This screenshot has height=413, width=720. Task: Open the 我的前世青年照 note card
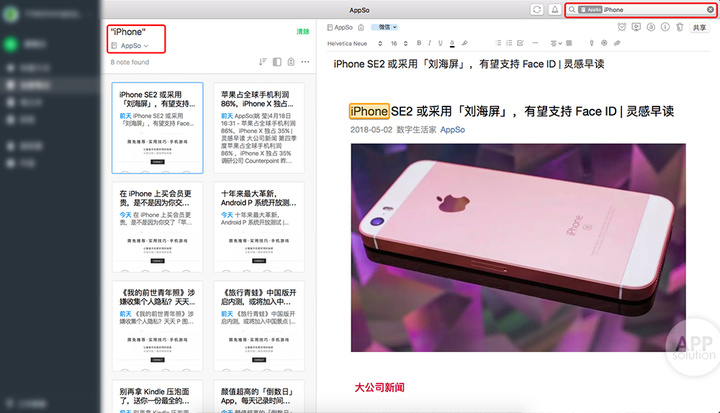(x=157, y=326)
